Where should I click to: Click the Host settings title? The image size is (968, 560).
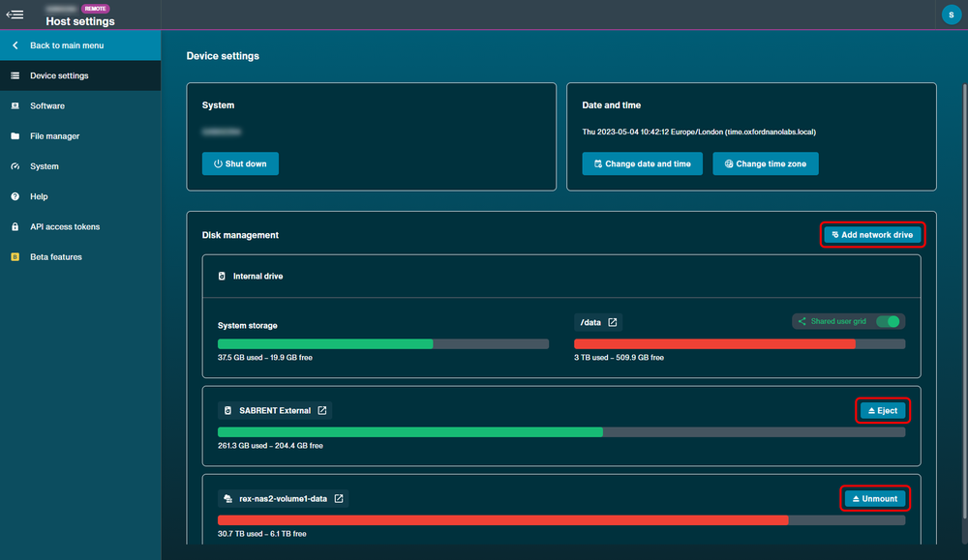pos(80,21)
